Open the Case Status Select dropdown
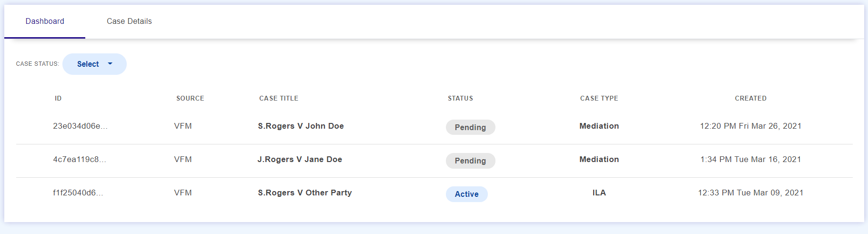The width and height of the screenshot is (868, 234). tap(94, 64)
